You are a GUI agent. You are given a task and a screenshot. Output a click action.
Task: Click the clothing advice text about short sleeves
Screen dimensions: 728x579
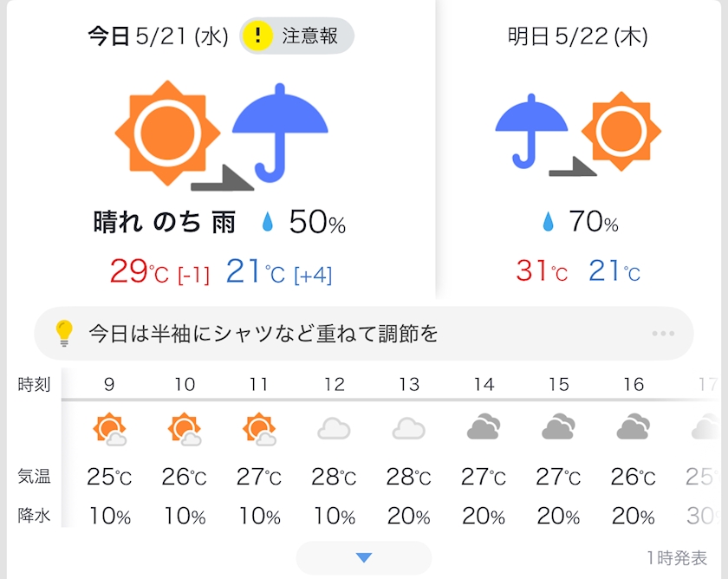[x=263, y=334]
